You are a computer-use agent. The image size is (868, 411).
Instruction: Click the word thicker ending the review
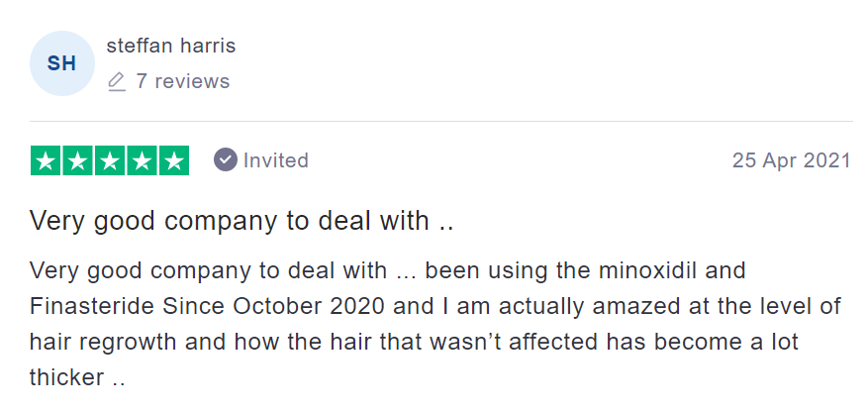tap(66, 377)
